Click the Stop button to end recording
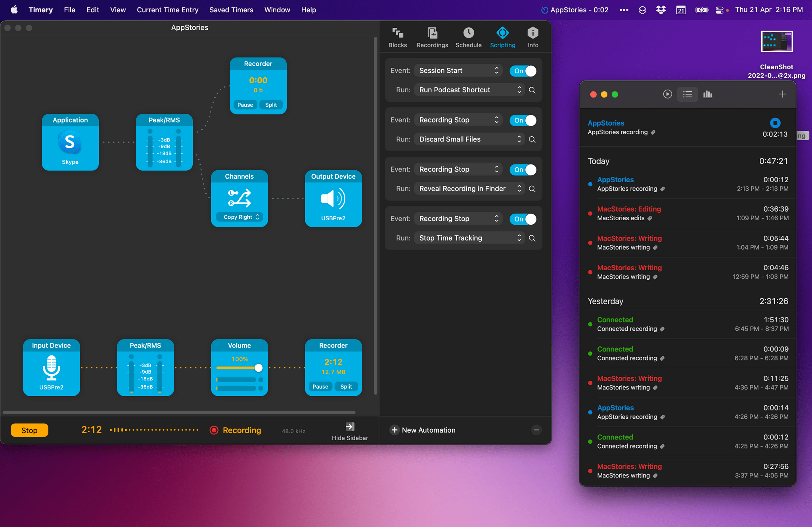812x527 pixels. coord(30,430)
